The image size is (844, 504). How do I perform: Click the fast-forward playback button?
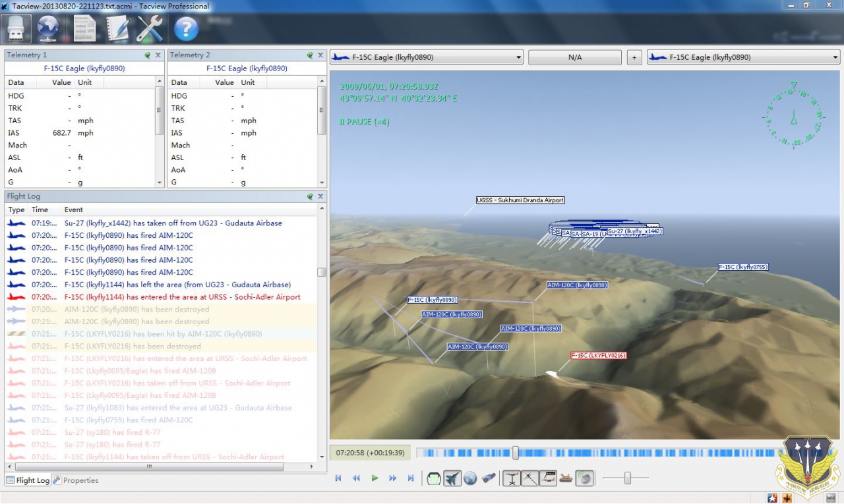[393, 478]
